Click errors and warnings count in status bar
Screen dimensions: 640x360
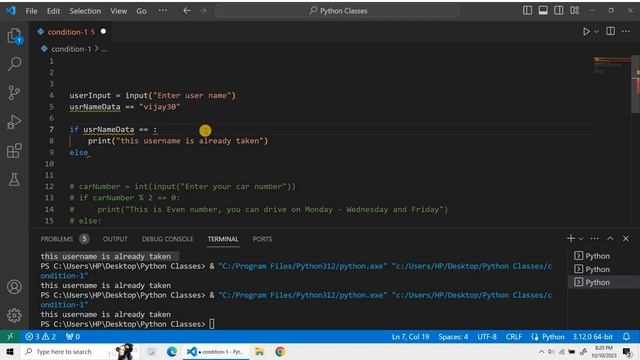coord(40,337)
